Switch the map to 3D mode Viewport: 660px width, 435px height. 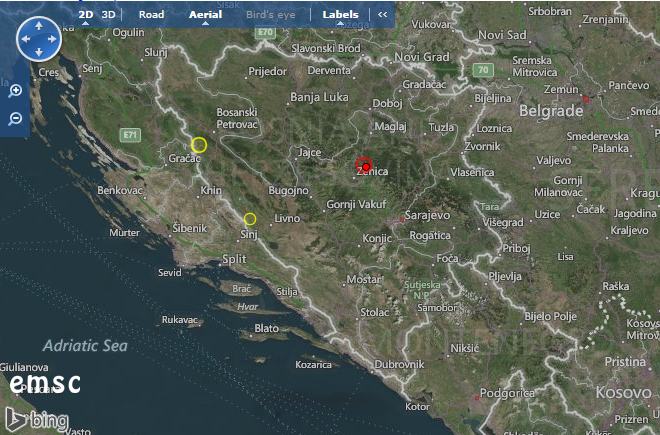pyautogui.click(x=108, y=15)
